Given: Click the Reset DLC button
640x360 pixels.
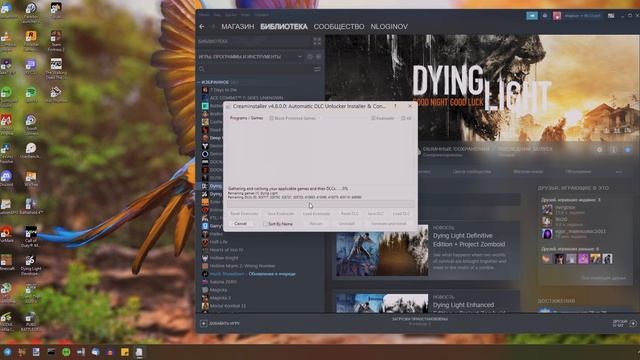Looking at the screenshot, I should pyautogui.click(x=349, y=214).
